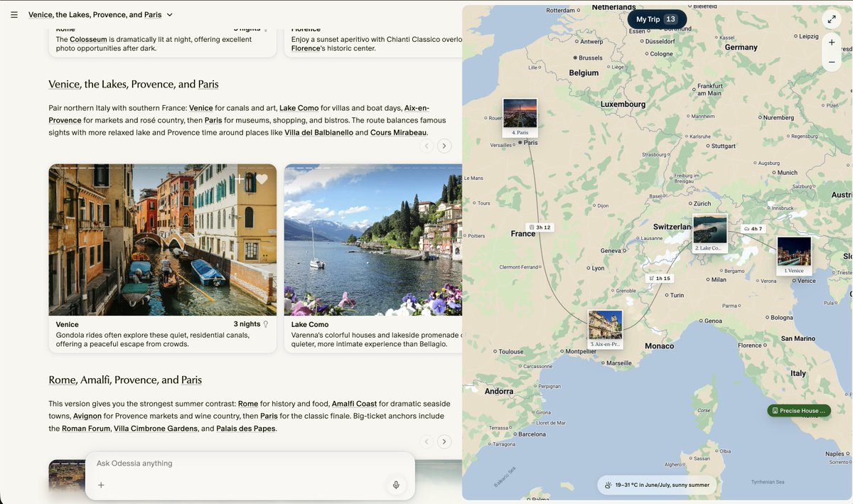This screenshot has height=504, width=853.
Task: Expand the trip title dropdown chevron
Action: pyautogui.click(x=169, y=15)
